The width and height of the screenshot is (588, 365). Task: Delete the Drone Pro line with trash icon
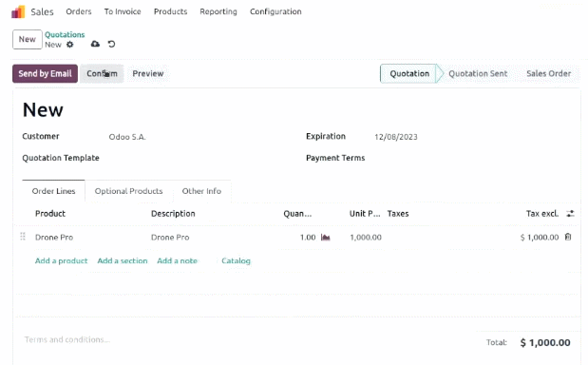click(x=568, y=237)
